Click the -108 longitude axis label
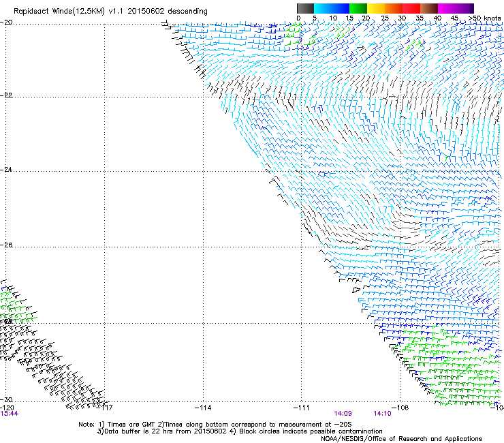Screen dimensions: 504x443 [400, 408]
